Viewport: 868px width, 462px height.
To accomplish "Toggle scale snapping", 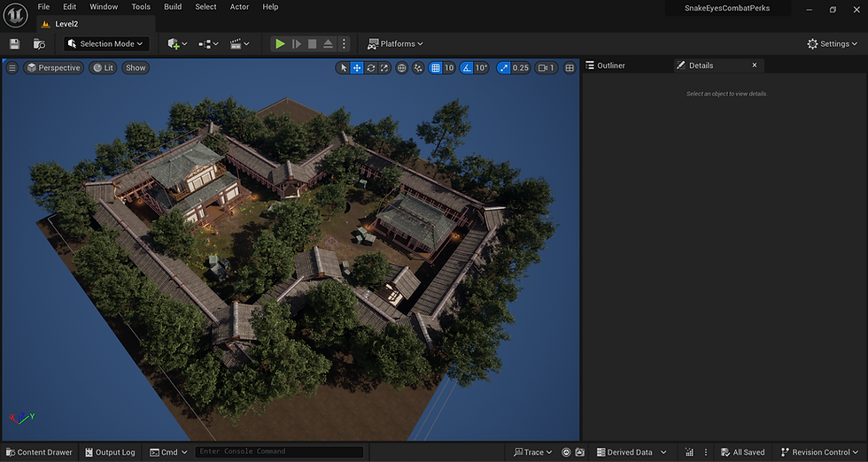I will tap(503, 67).
